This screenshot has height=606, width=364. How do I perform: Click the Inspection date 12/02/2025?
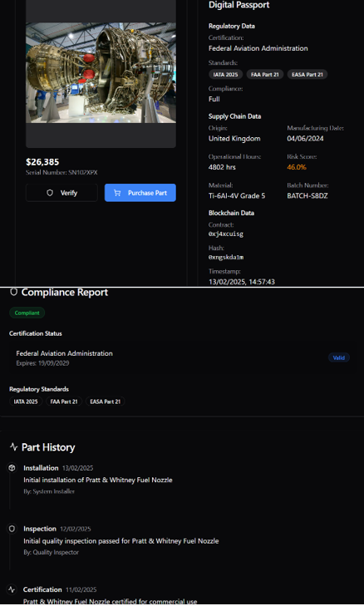[76, 529]
